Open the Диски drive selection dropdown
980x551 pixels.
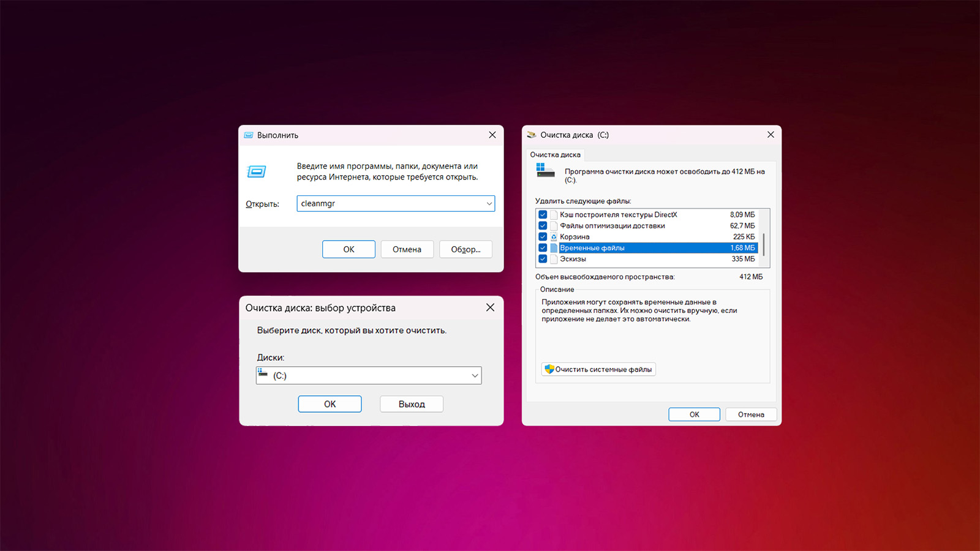475,376
